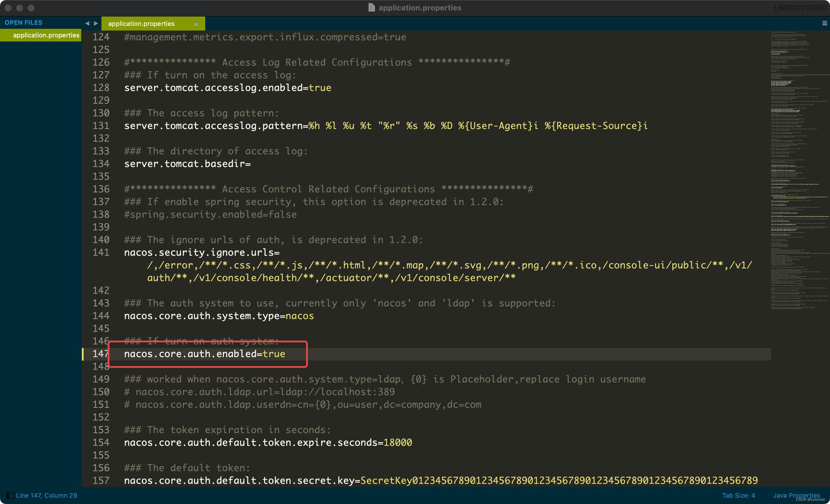
Task: Open application.properties in OPEN FILES sidebar
Action: pos(41,35)
